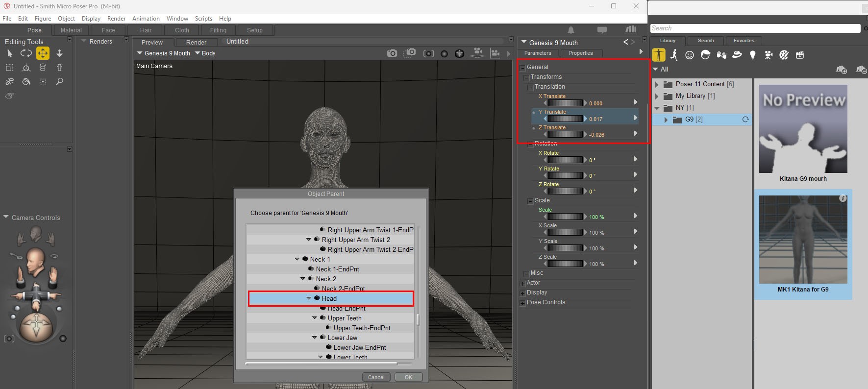Open the notification bell icon
This screenshot has height=389, width=868.
click(x=571, y=30)
